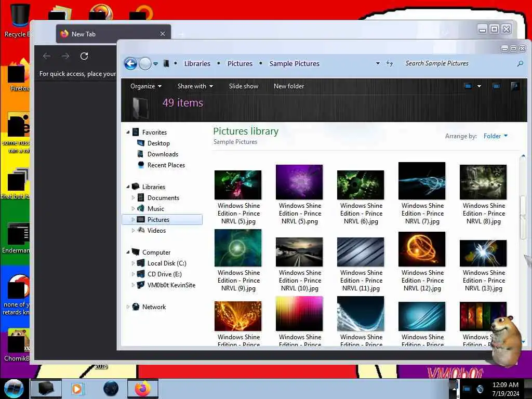
Task: Open the Windows Start orb
Action: [14, 389]
